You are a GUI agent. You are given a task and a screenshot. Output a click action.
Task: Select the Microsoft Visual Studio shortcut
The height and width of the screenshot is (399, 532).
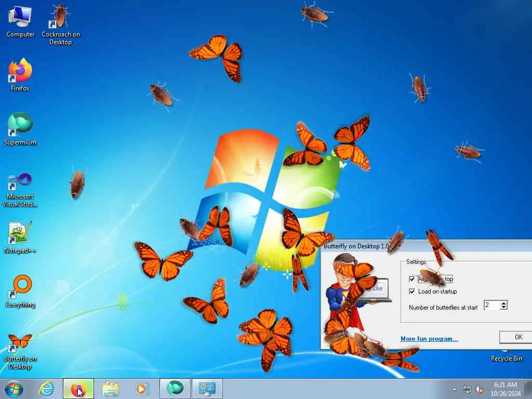[20, 190]
